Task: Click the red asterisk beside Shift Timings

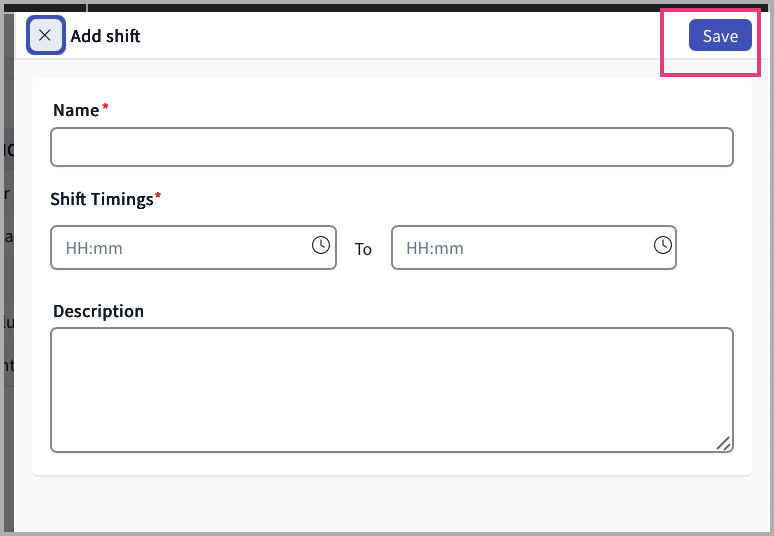Action: [158, 196]
